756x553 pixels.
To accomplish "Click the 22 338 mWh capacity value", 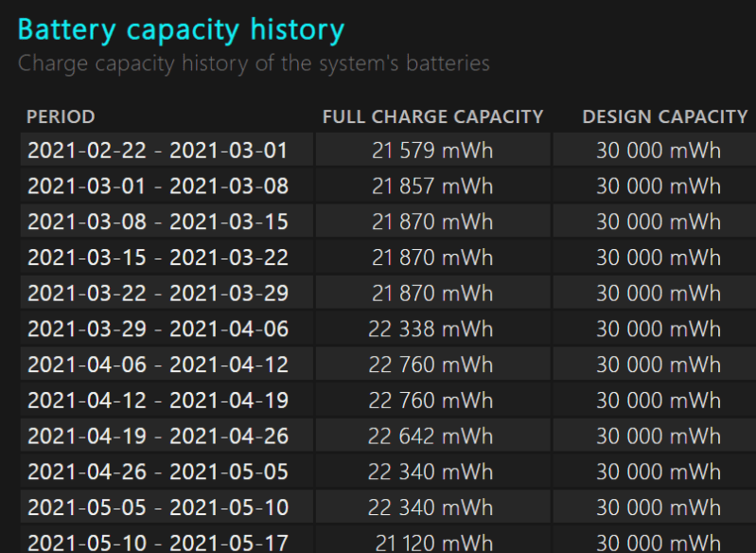I will 431,329.
